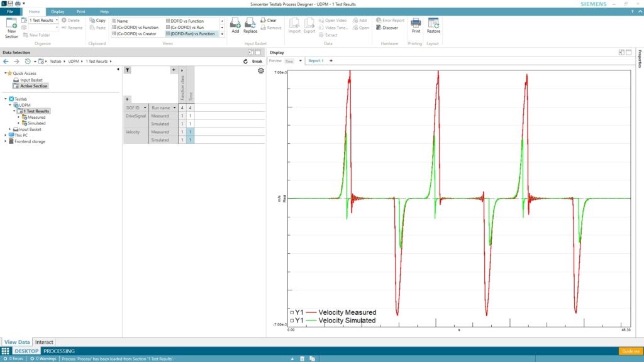Open the 1 Test Results section dropdown
Viewport: 644px width, 362px height.
pos(57,20)
